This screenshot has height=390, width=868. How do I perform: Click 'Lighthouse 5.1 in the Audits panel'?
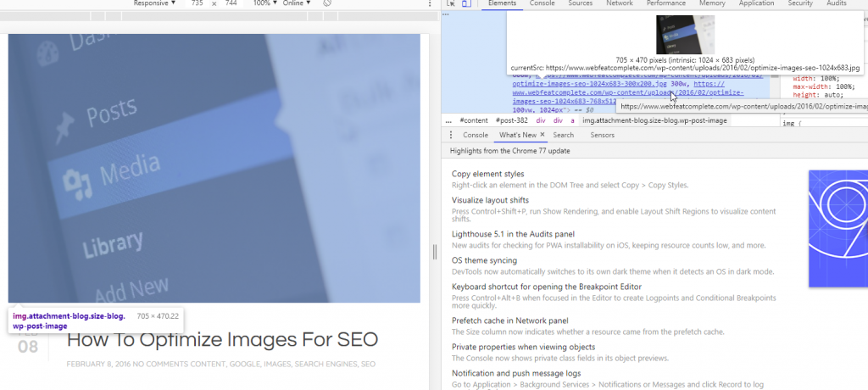513,234
